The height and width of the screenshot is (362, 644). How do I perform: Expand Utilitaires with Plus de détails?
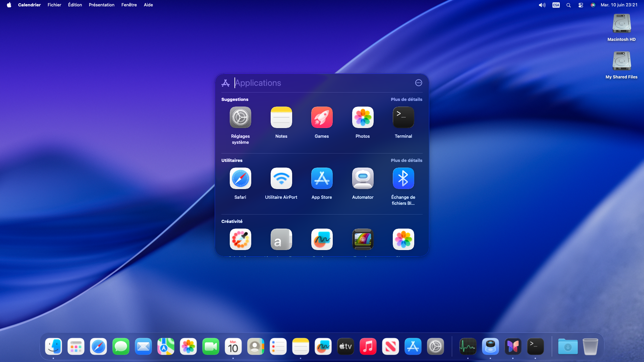(x=406, y=161)
